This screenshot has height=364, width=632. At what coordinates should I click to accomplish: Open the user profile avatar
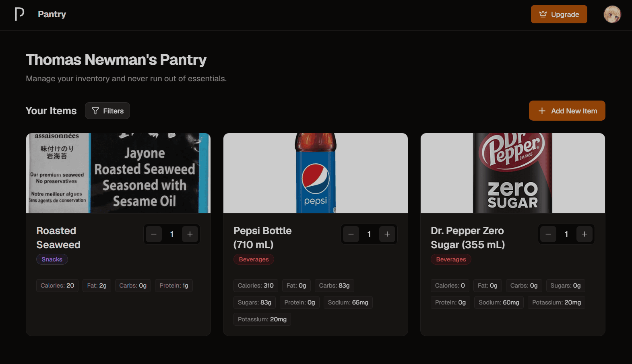[x=612, y=14]
